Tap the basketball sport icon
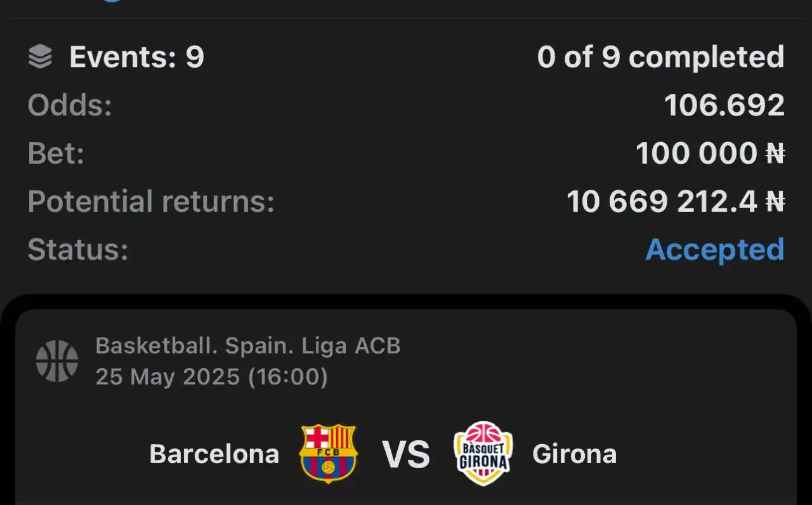The image size is (812, 505). pyautogui.click(x=57, y=361)
